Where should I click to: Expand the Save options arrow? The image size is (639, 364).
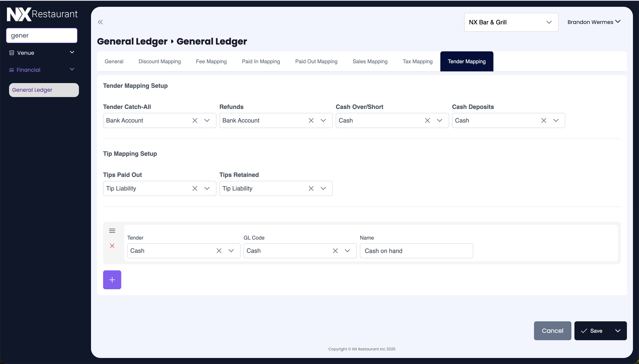click(617, 331)
